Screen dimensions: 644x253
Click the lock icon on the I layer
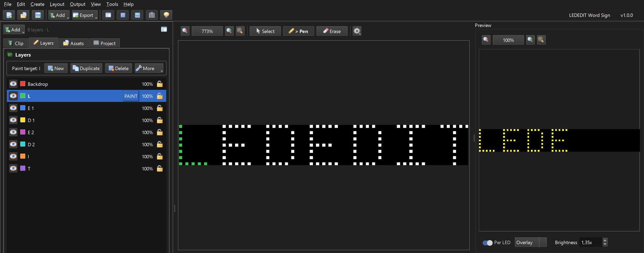(160, 156)
